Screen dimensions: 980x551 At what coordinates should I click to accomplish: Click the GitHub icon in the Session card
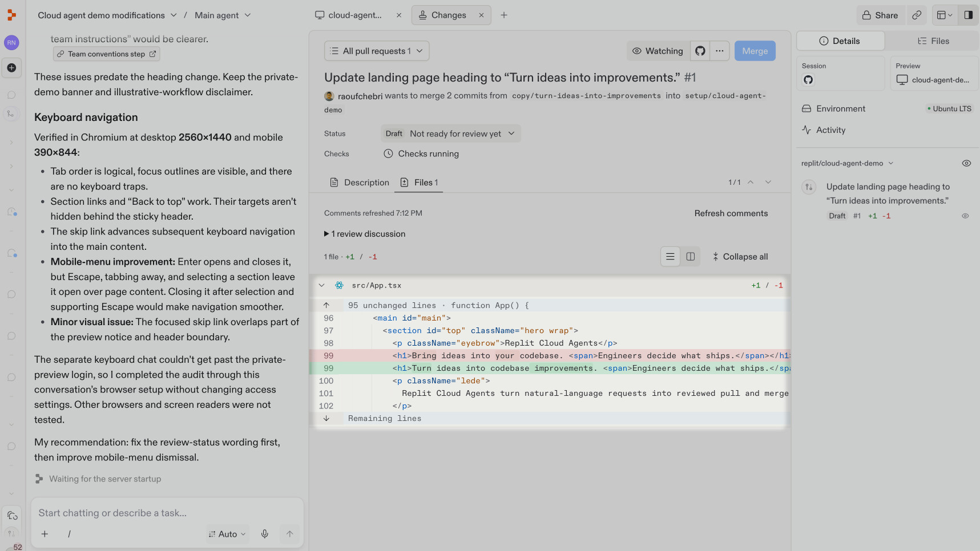tap(808, 80)
